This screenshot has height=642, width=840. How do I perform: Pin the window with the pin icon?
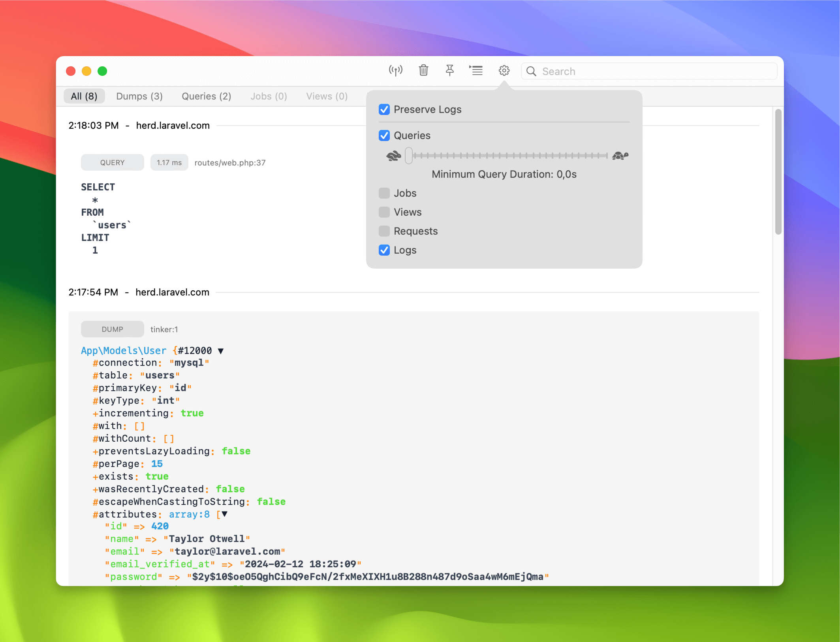pyautogui.click(x=449, y=71)
